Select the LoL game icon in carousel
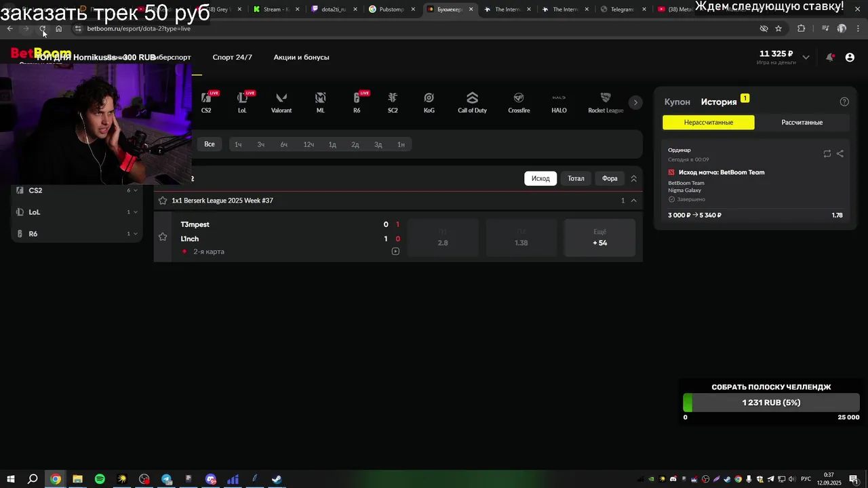The image size is (868, 488). tap(243, 102)
